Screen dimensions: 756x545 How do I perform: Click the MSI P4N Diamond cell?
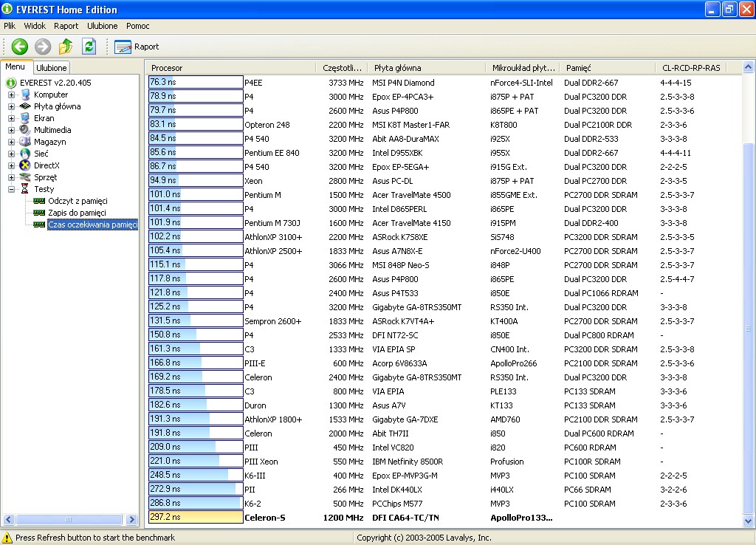pos(403,83)
